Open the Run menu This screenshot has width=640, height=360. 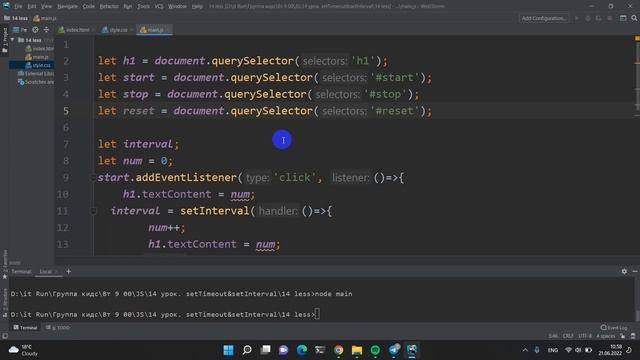tap(128, 6)
